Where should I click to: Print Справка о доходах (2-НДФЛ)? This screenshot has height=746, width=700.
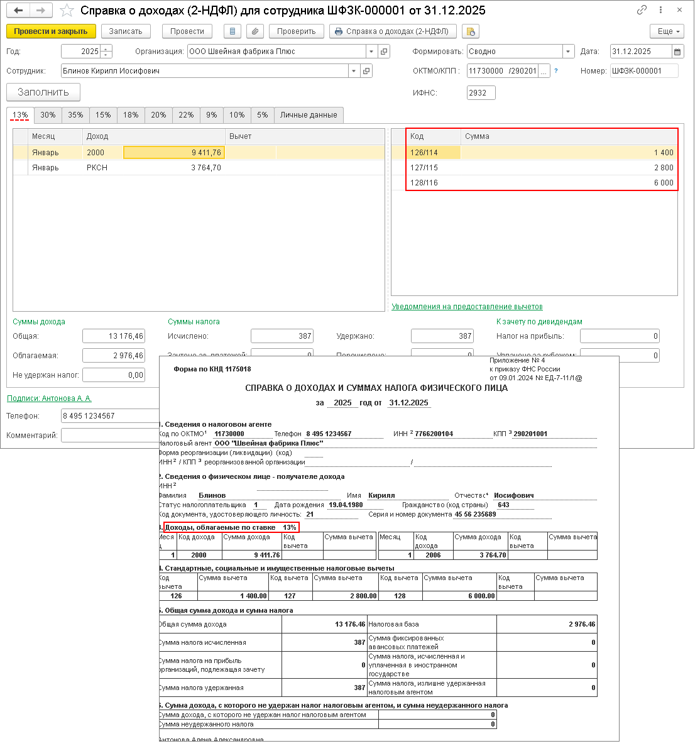[x=393, y=31]
